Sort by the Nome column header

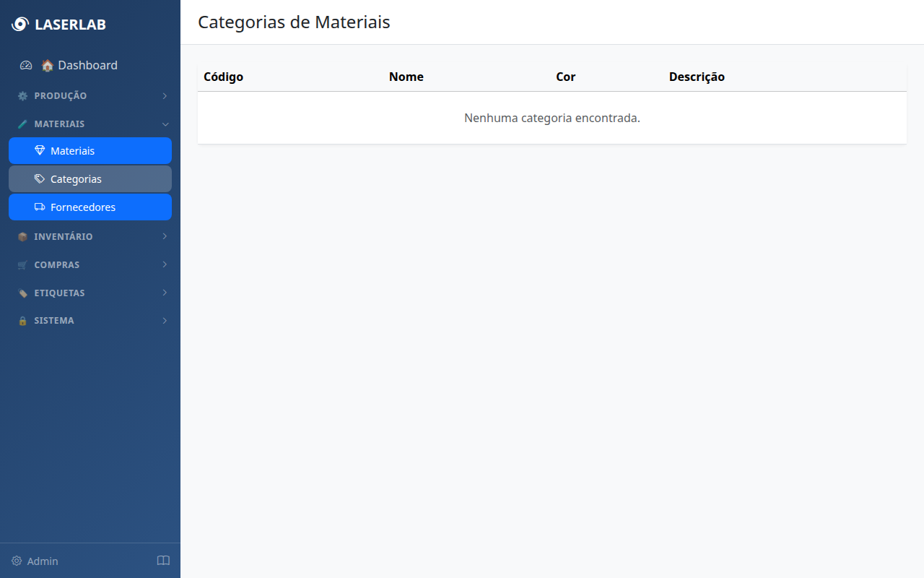coord(406,77)
